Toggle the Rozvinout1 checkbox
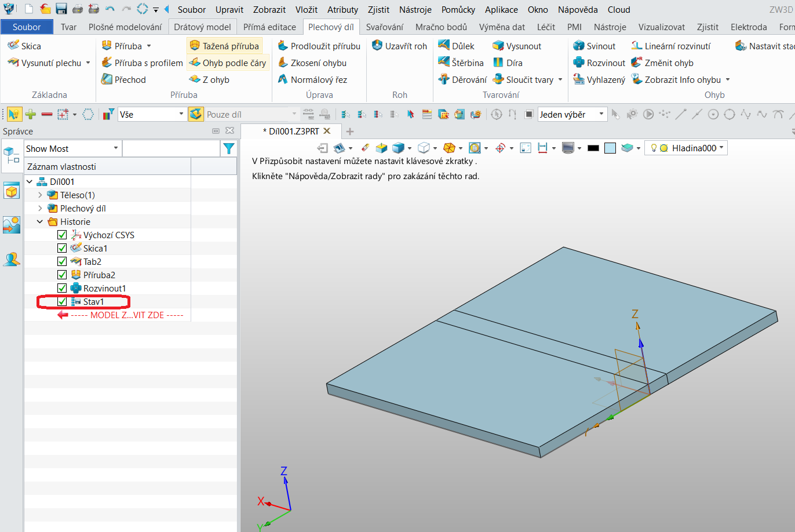Viewport: 795px width, 532px height. pyautogui.click(x=62, y=288)
